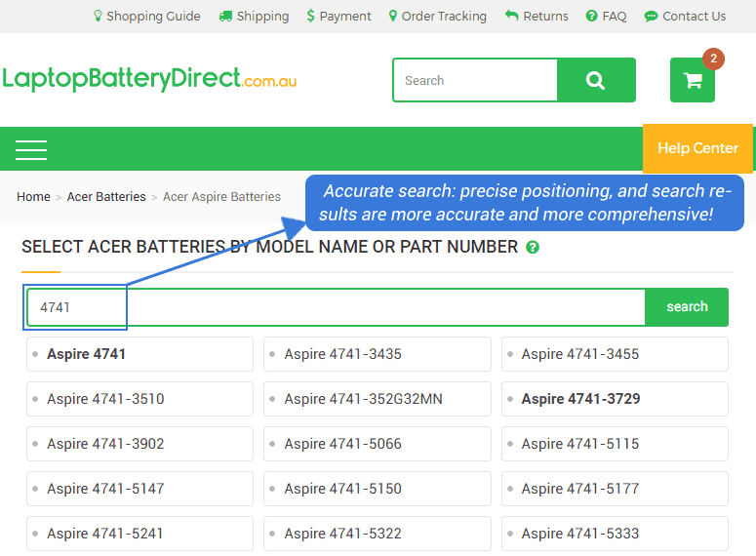Click the magnifying glass search button
The height and width of the screenshot is (556, 756).
[x=596, y=80]
